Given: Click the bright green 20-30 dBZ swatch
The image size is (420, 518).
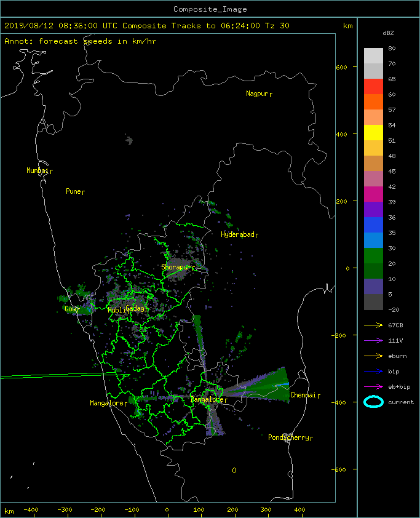Looking at the screenshot, I should [373, 255].
